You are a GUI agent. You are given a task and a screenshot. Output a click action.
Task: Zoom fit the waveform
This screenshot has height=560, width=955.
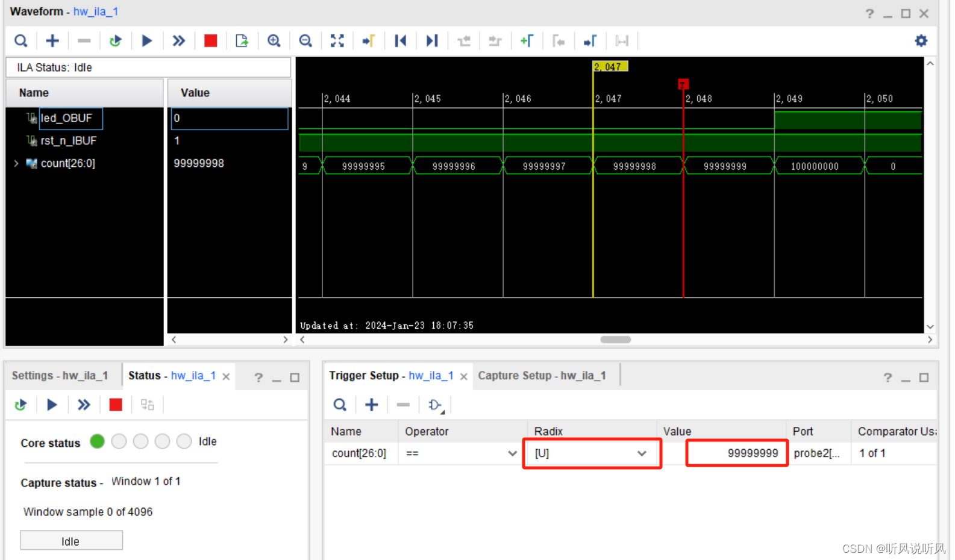coord(337,41)
